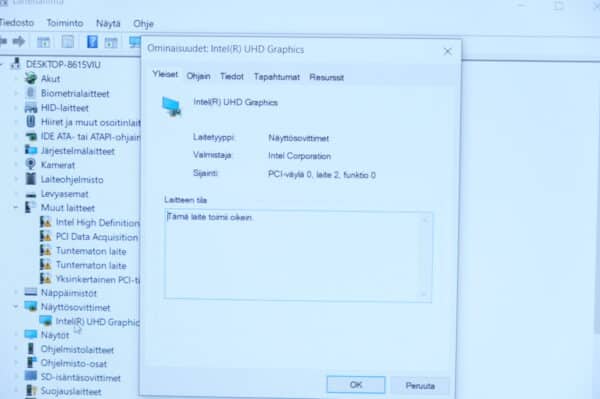Expand the Levyasemat category

[16, 194]
